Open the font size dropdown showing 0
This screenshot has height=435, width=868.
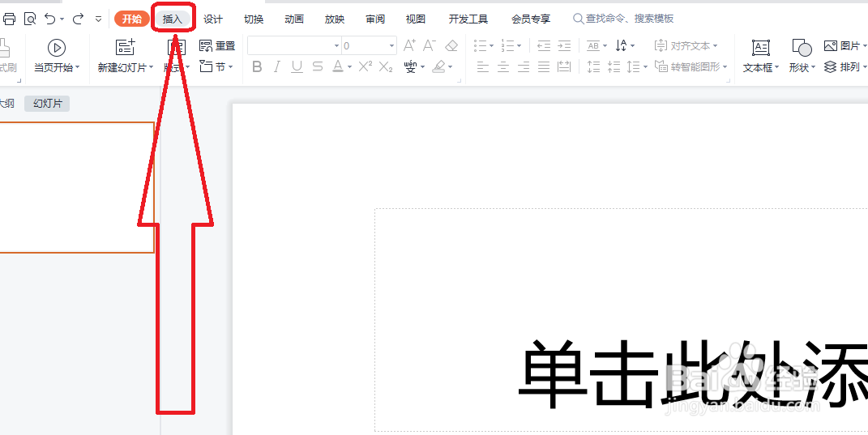point(370,45)
